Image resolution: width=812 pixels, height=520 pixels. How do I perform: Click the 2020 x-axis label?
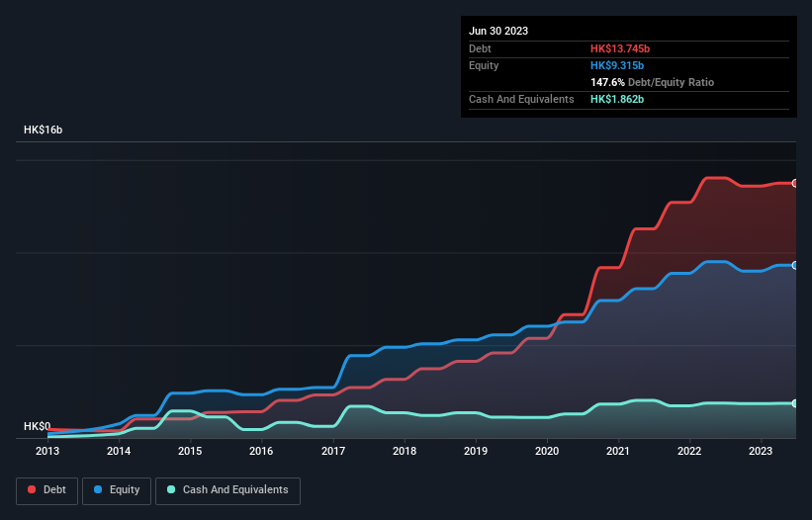547,451
